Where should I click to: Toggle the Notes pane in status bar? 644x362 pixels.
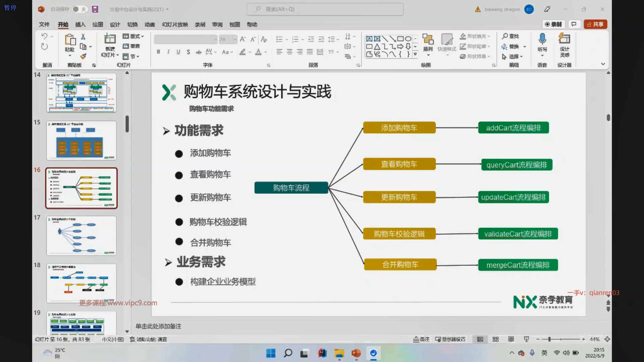pos(421,339)
